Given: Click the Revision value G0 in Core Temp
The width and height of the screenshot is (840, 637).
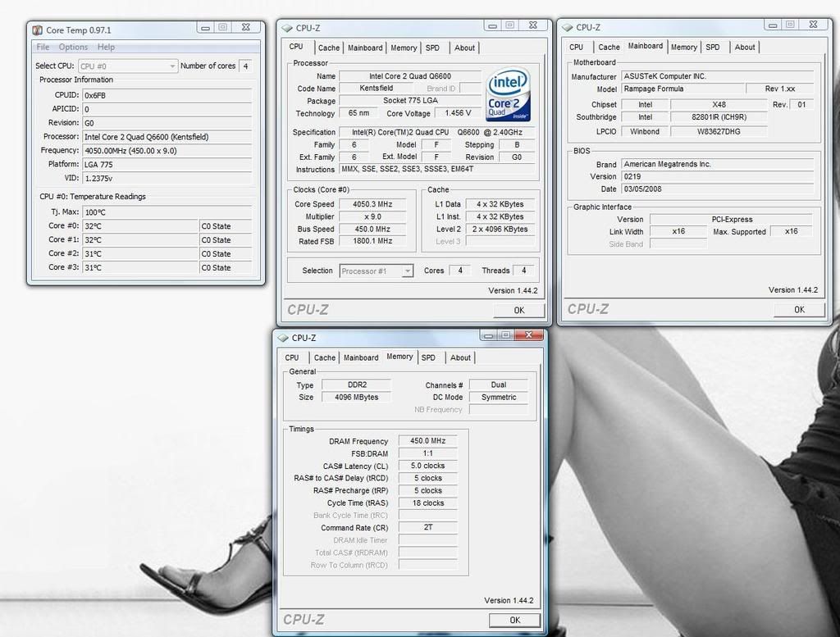Looking at the screenshot, I should [167, 123].
